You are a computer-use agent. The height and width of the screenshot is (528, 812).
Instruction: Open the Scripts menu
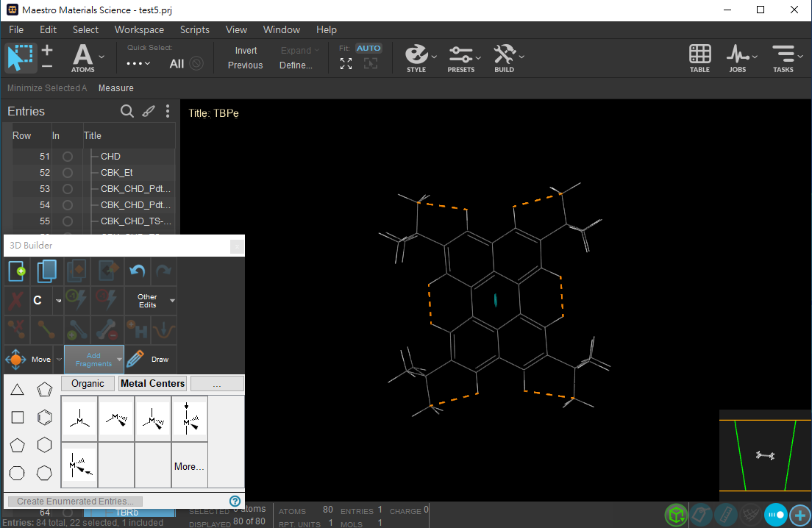[x=195, y=29]
